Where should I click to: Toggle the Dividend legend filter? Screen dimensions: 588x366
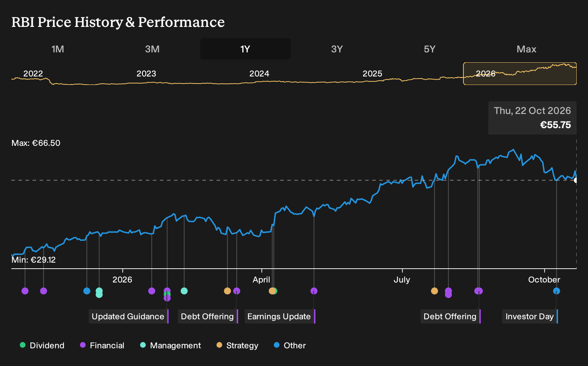click(42, 345)
